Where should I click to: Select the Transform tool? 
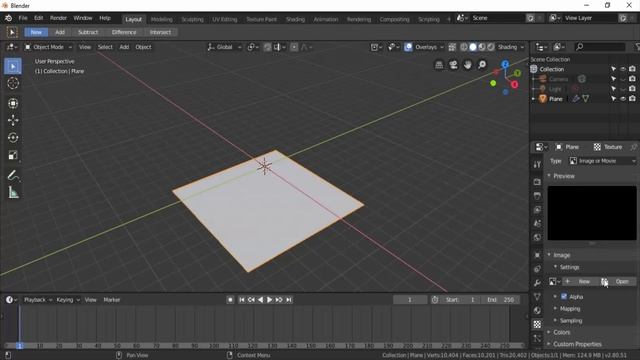pyautogui.click(x=13, y=103)
